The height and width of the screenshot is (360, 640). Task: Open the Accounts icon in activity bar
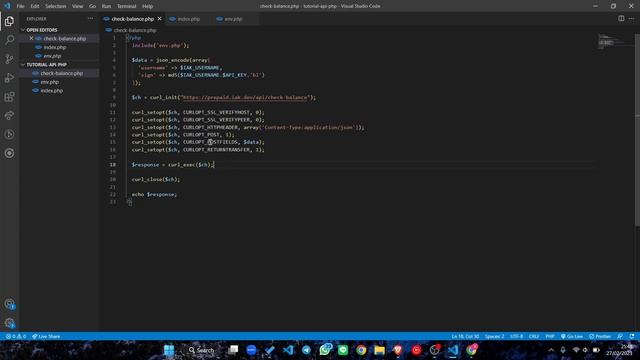pyautogui.click(x=9, y=304)
